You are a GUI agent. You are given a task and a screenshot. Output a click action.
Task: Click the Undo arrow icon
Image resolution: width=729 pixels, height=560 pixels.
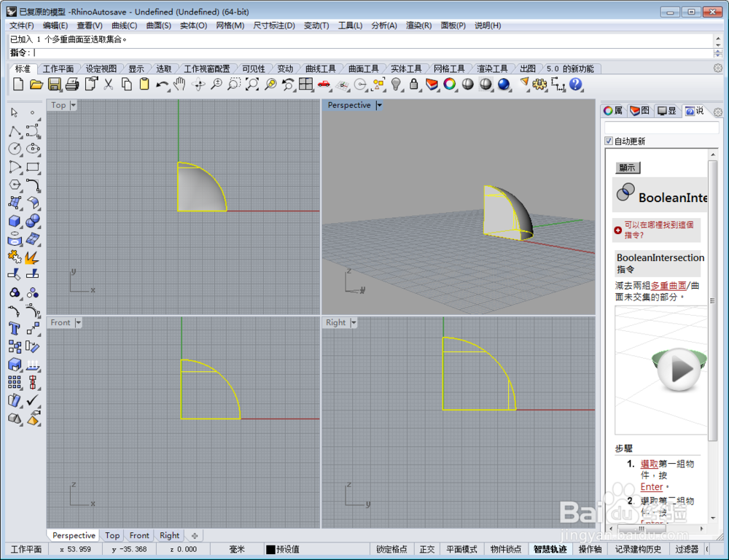click(x=161, y=84)
